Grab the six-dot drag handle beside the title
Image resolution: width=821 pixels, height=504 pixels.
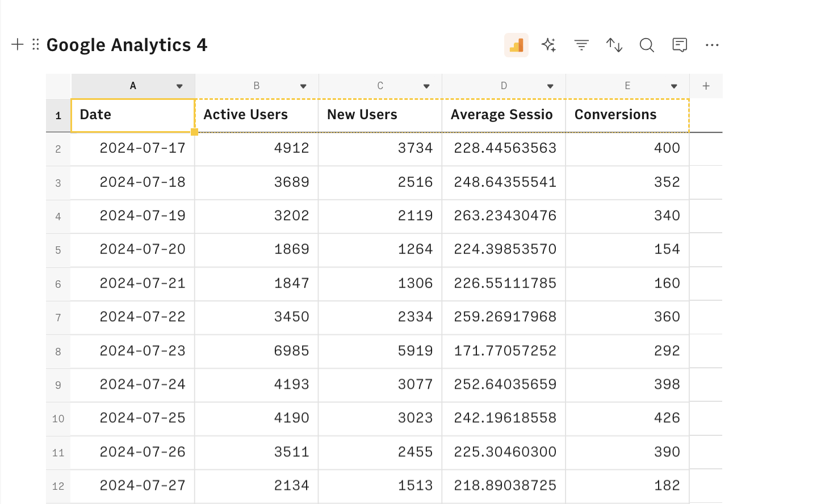[36, 44]
